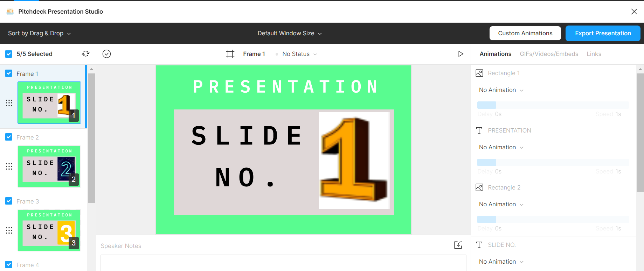Switch to the Animations tab
Screen dimensions: 644x271
pyautogui.click(x=495, y=54)
